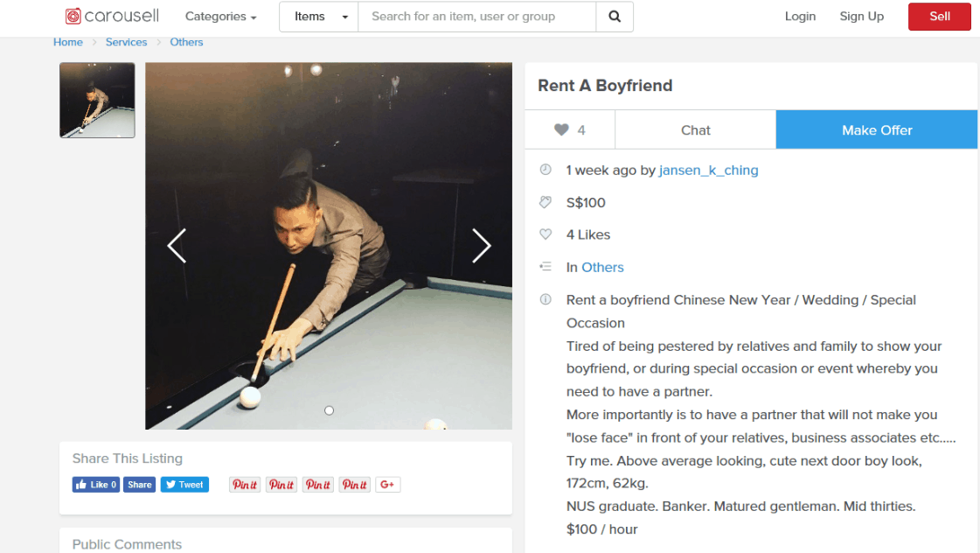
Task: Expand the Items search type dropdown
Action: (319, 17)
